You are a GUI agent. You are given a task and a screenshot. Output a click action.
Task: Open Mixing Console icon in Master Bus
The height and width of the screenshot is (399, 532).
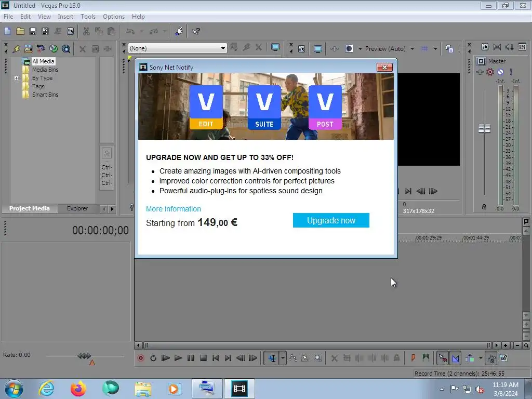522,47
